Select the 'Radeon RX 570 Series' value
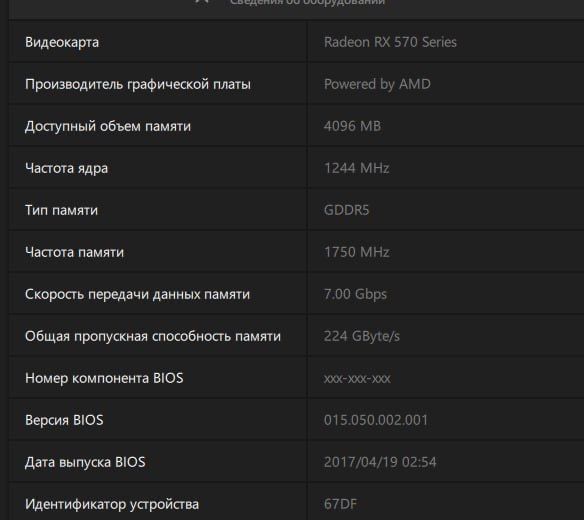The image size is (584, 520). click(x=390, y=42)
